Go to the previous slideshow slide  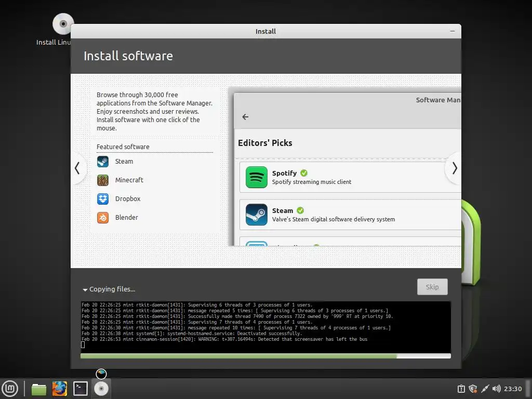click(78, 168)
